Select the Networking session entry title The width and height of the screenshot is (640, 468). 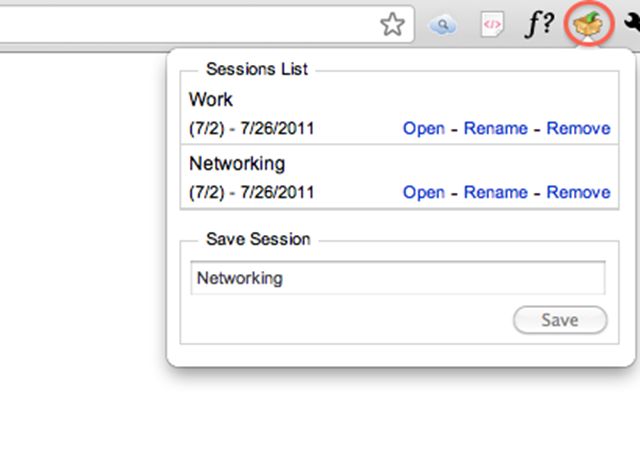pos(237,164)
